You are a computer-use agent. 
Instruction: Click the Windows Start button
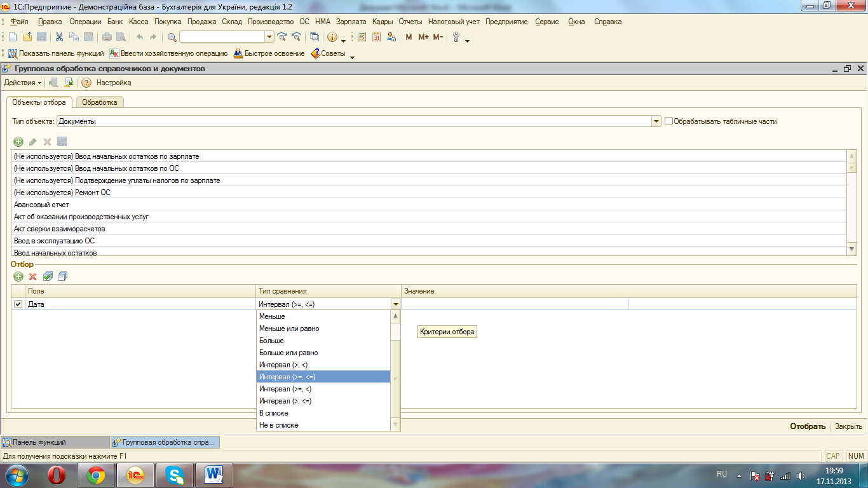(x=17, y=475)
